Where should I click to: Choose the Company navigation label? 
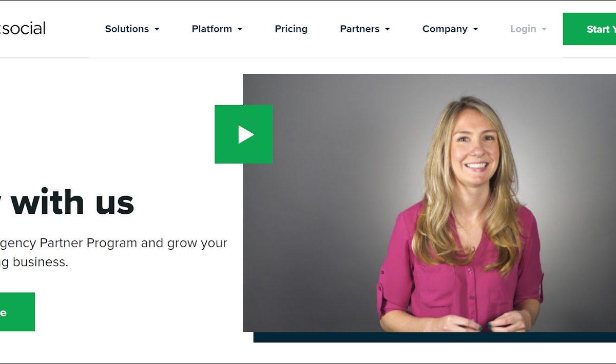coord(445,29)
